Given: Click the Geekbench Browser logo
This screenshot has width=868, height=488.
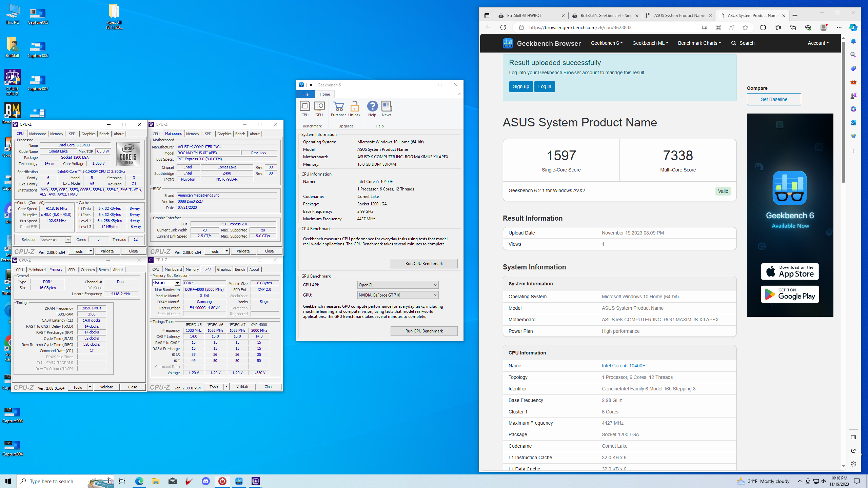Looking at the screenshot, I should click(x=541, y=43).
